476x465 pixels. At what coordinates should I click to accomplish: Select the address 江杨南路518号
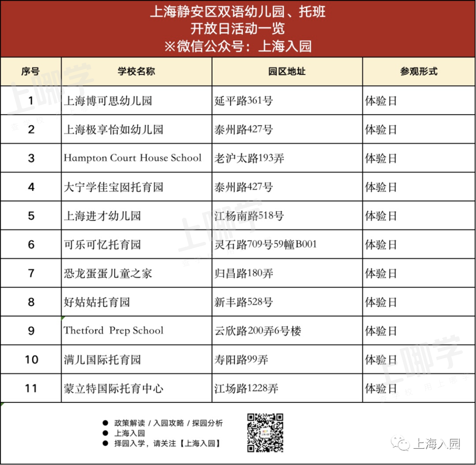[249, 216]
